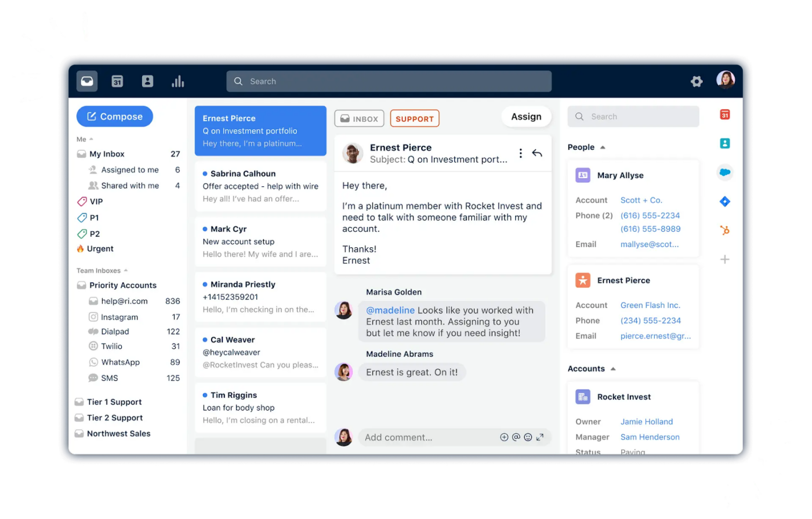Click the SUPPORT tag
Image resolution: width=812 pixels, height=519 pixels.
[x=415, y=118]
